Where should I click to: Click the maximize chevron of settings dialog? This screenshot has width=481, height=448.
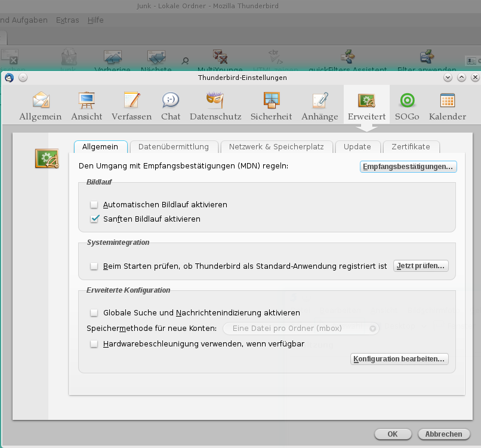[461, 78]
